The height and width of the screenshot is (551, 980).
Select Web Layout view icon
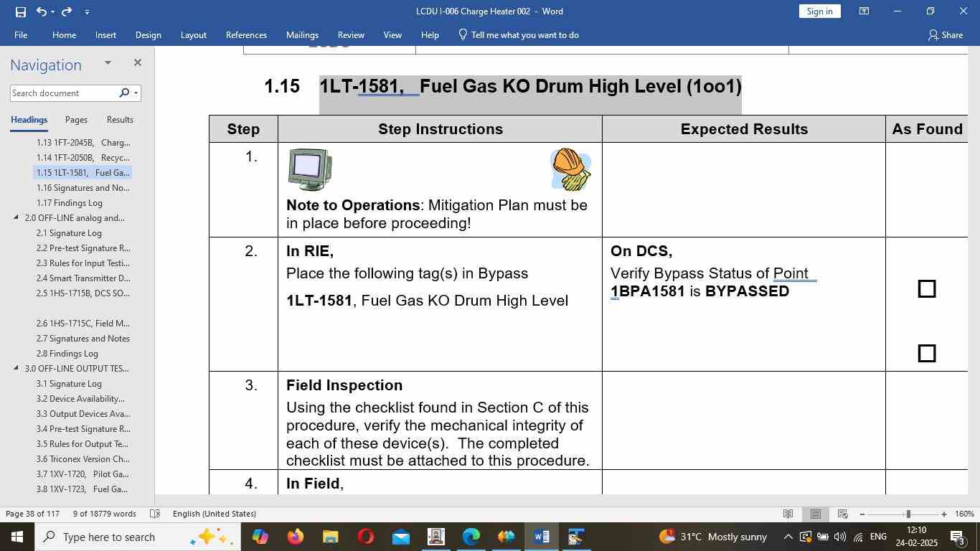843,514
